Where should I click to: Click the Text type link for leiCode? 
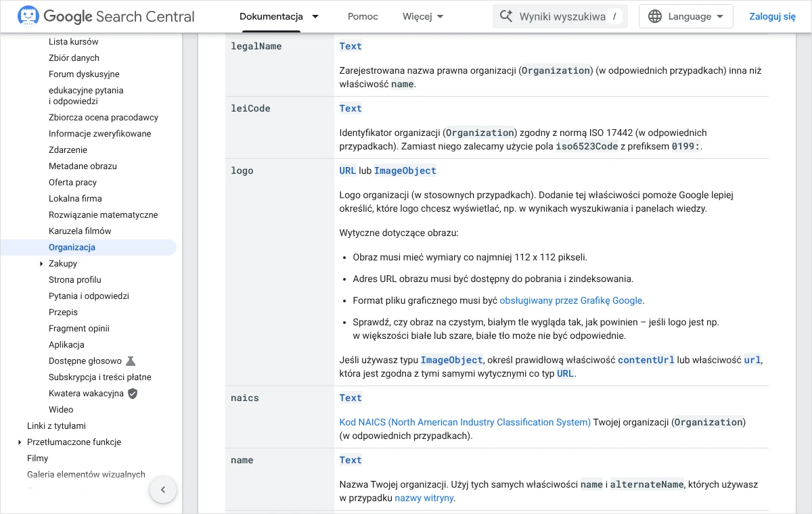tap(351, 108)
